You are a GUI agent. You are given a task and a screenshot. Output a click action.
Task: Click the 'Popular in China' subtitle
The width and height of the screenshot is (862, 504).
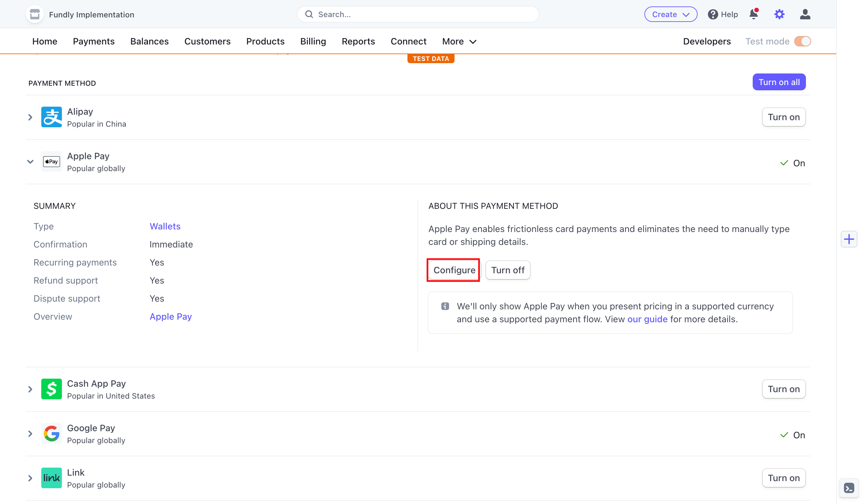tap(96, 124)
